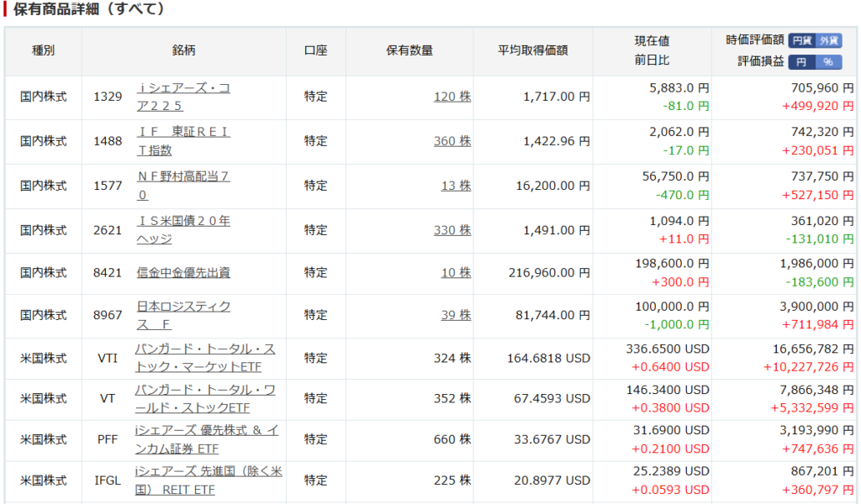The image size is (861, 504).
Task: Open 信金中金優先出資 details link
Action: [x=183, y=273]
